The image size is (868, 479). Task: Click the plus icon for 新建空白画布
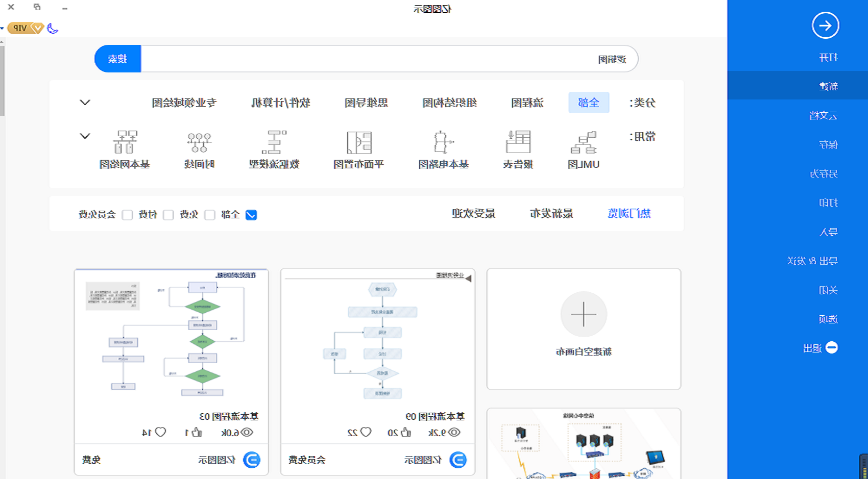[584, 314]
